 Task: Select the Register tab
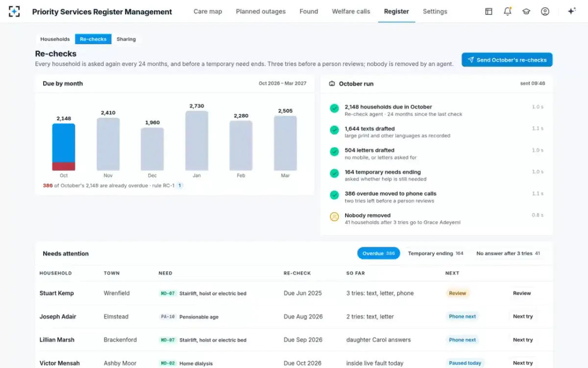pos(396,11)
